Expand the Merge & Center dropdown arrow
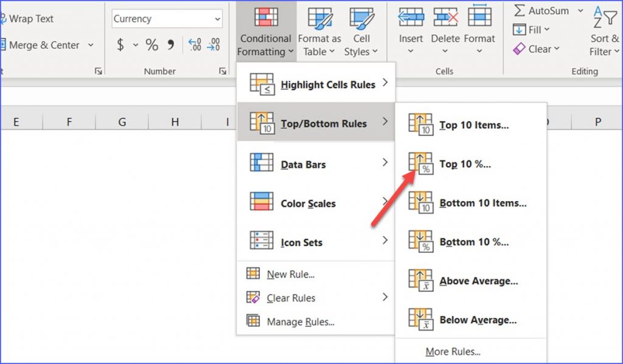Image resolution: width=623 pixels, height=364 pixels. (91, 45)
